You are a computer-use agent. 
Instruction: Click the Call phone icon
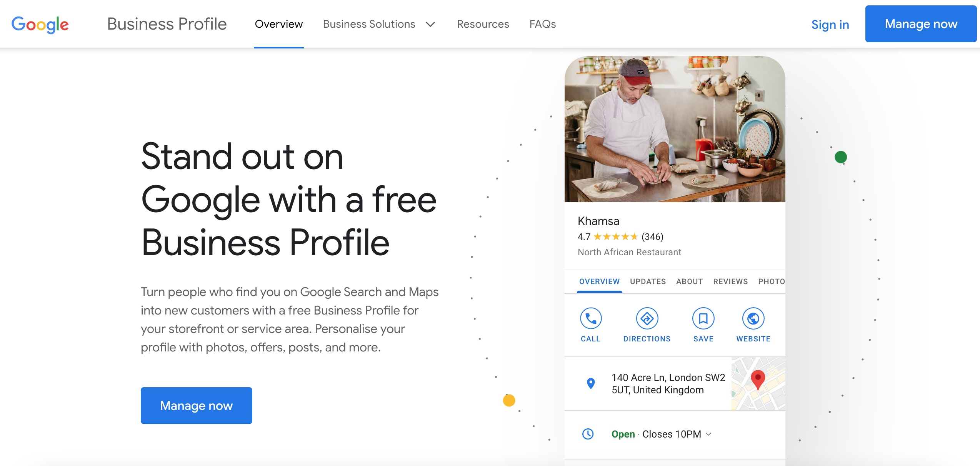tap(590, 318)
